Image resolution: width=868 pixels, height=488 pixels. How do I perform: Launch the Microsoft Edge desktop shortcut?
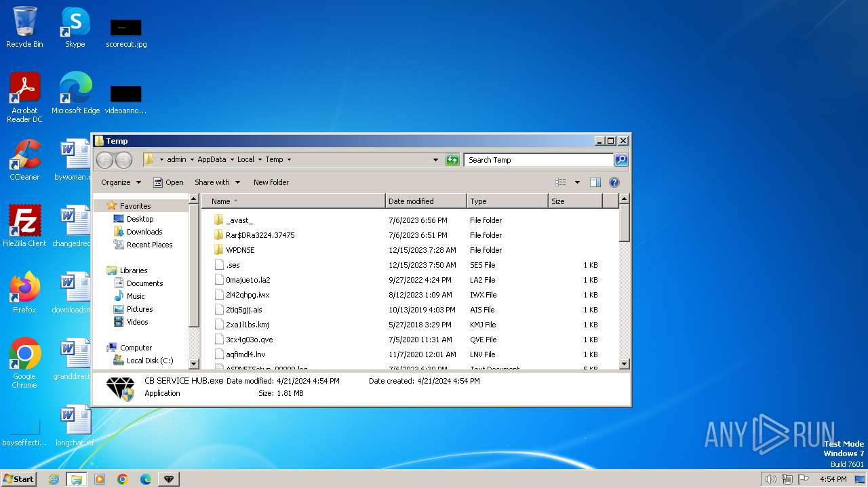pyautogui.click(x=75, y=94)
